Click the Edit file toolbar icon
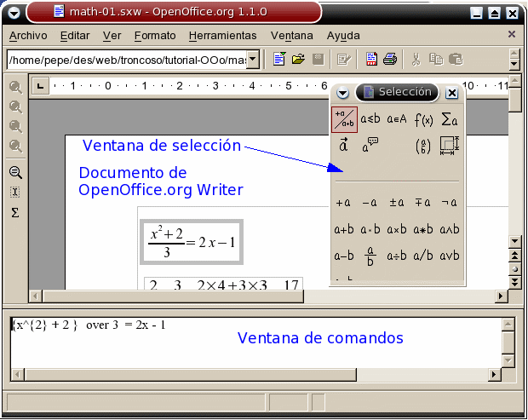 click(344, 60)
